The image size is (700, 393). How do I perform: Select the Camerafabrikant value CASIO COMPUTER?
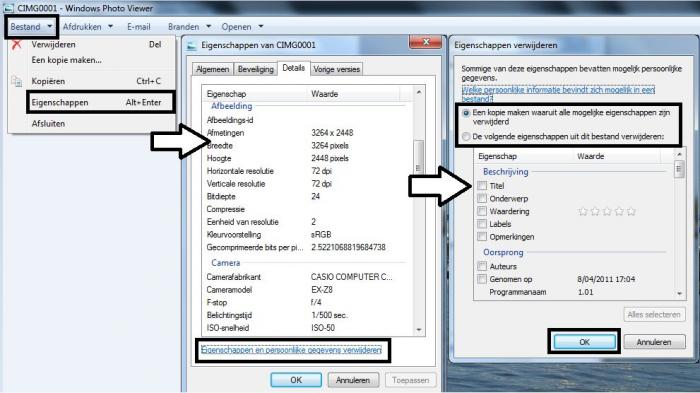352,277
